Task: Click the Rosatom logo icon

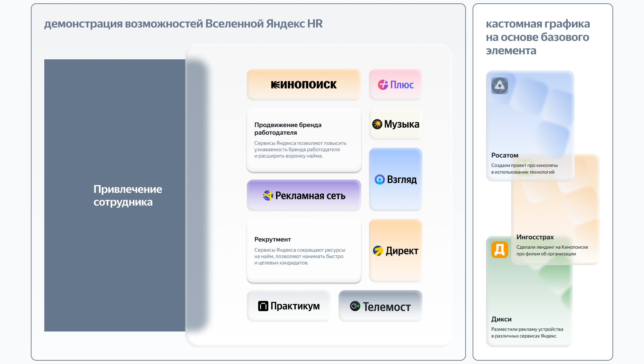Action: (x=499, y=86)
